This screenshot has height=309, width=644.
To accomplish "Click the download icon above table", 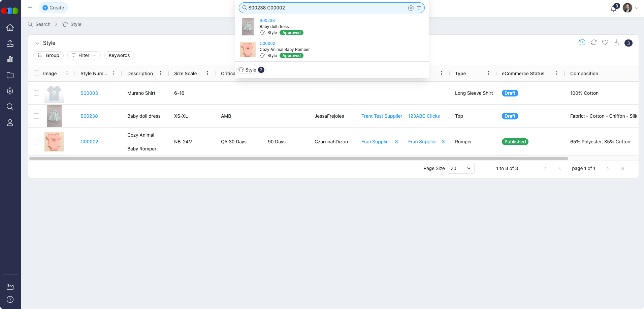I will coord(616,43).
